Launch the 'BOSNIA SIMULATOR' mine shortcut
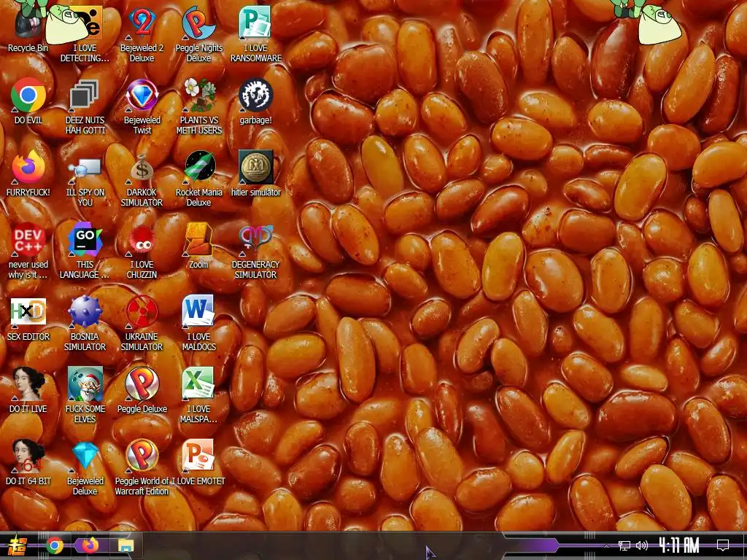The height and width of the screenshot is (560, 747). click(85, 322)
